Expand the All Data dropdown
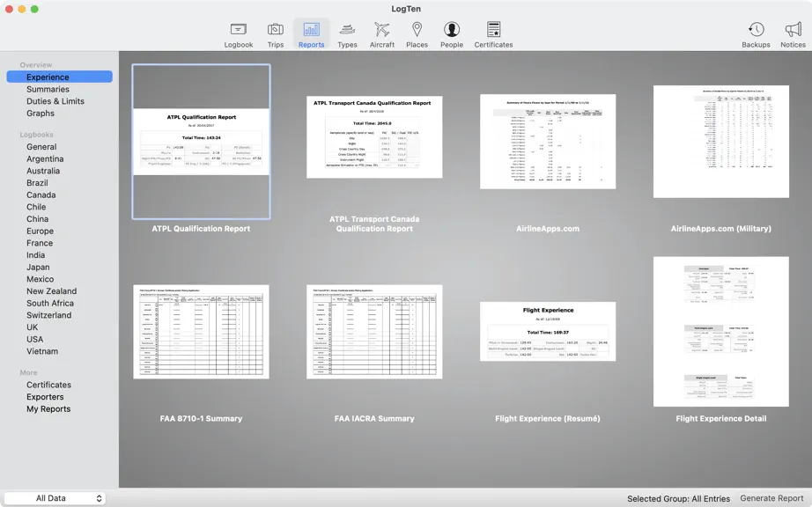Image resolution: width=812 pixels, height=507 pixels. [x=55, y=498]
